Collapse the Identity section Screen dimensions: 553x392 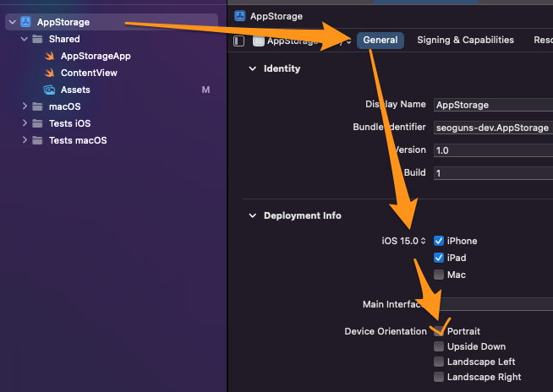pos(253,68)
